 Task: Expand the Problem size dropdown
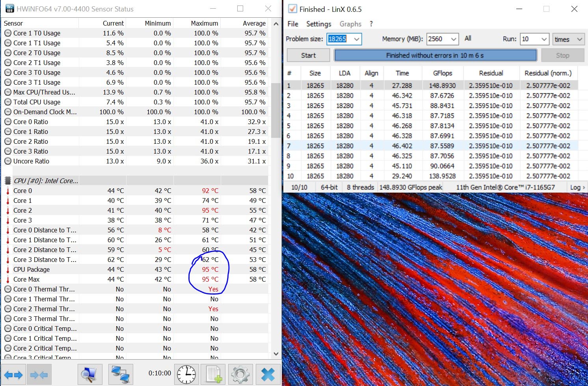(x=357, y=39)
